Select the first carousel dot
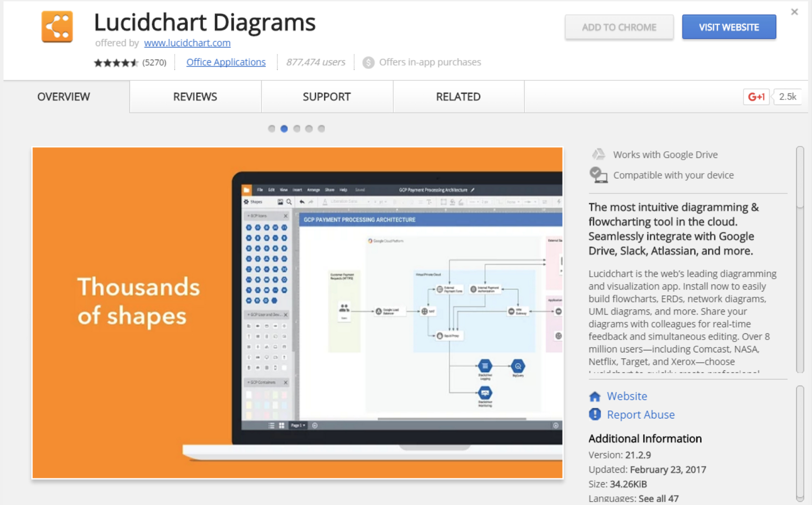 point(271,128)
